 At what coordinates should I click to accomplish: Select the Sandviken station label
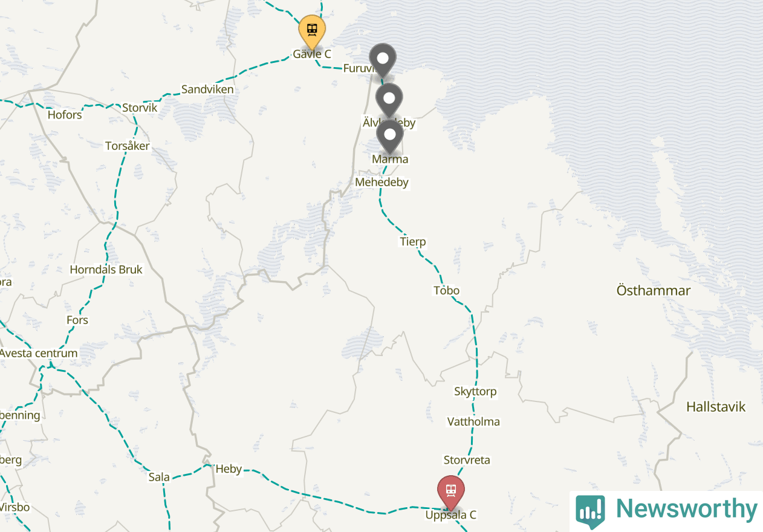(207, 89)
